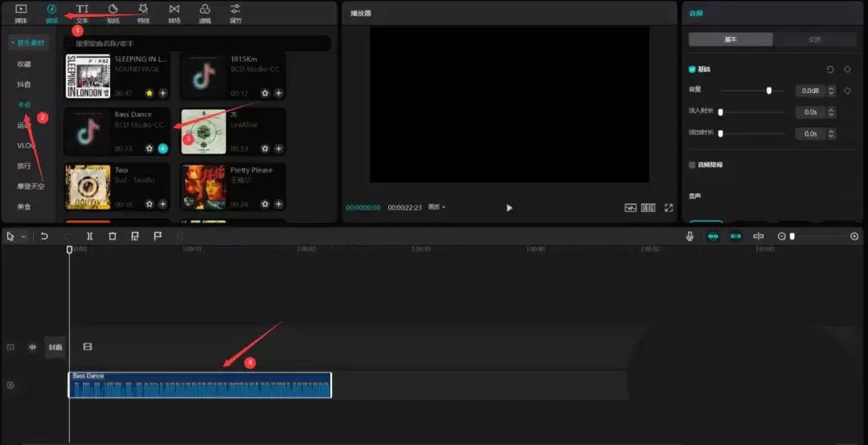Open the 音频 audio tab

[51, 14]
